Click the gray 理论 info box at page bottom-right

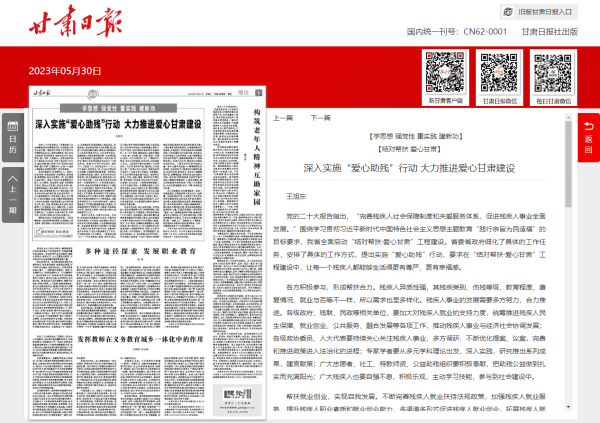click(237, 400)
